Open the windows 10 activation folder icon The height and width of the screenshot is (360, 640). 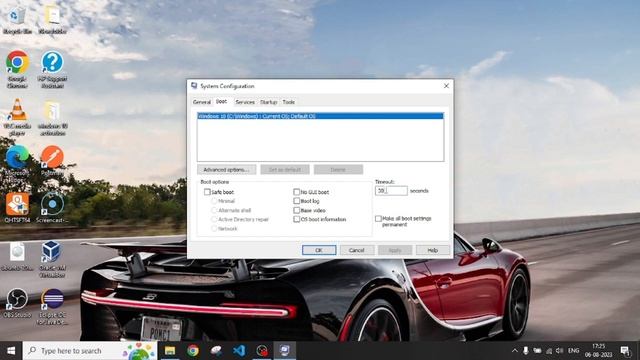(x=52, y=118)
